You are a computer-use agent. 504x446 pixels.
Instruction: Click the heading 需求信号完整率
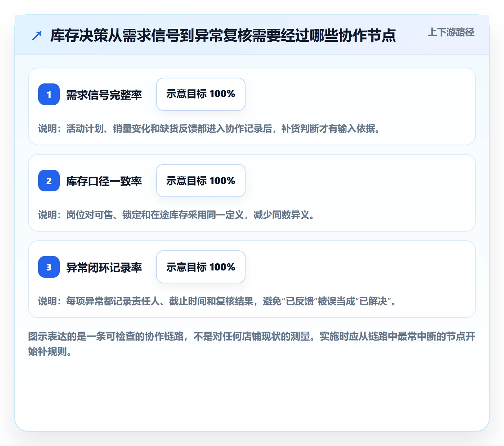[104, 95]
